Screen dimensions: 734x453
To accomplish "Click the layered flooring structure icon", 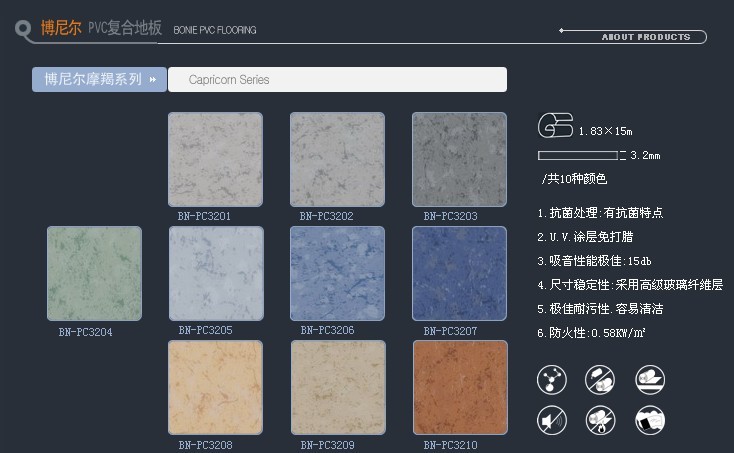I will pos(650,380).
